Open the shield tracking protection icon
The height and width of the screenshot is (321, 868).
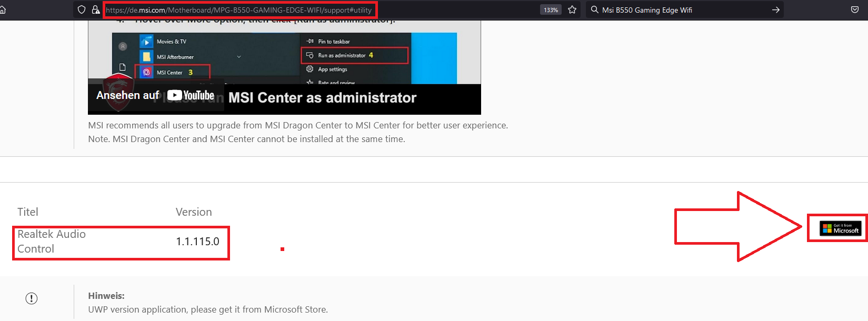coord(82,9)
